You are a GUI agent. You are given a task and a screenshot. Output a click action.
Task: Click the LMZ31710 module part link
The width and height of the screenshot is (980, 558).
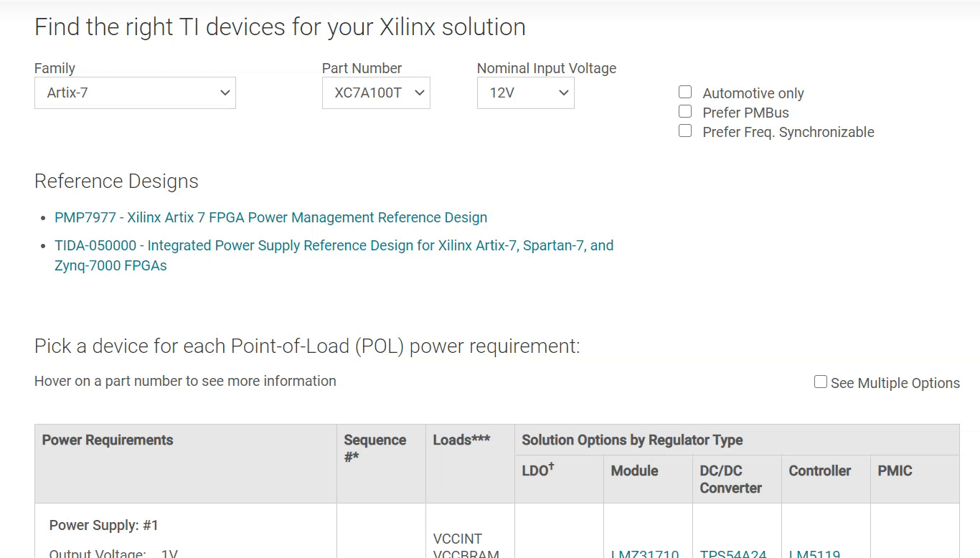645,554
